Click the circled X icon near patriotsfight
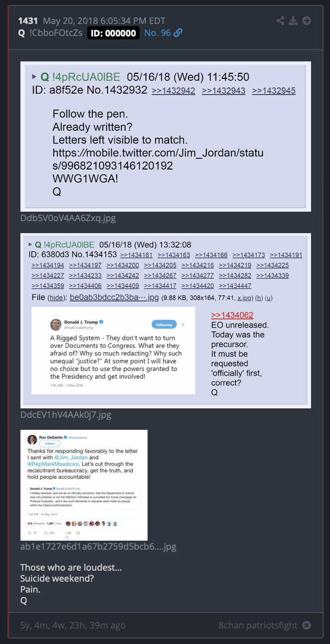330x644 pixels. 307,625
